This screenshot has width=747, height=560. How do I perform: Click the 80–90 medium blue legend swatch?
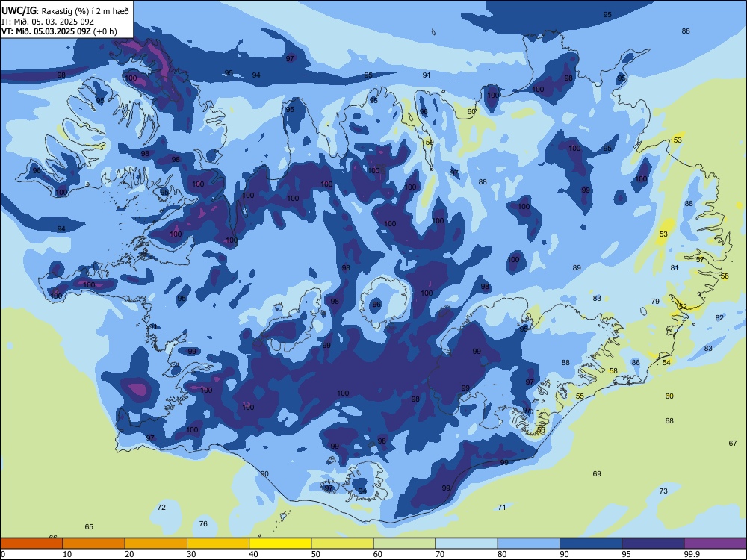pyautogui.click(x=529, y=544)
